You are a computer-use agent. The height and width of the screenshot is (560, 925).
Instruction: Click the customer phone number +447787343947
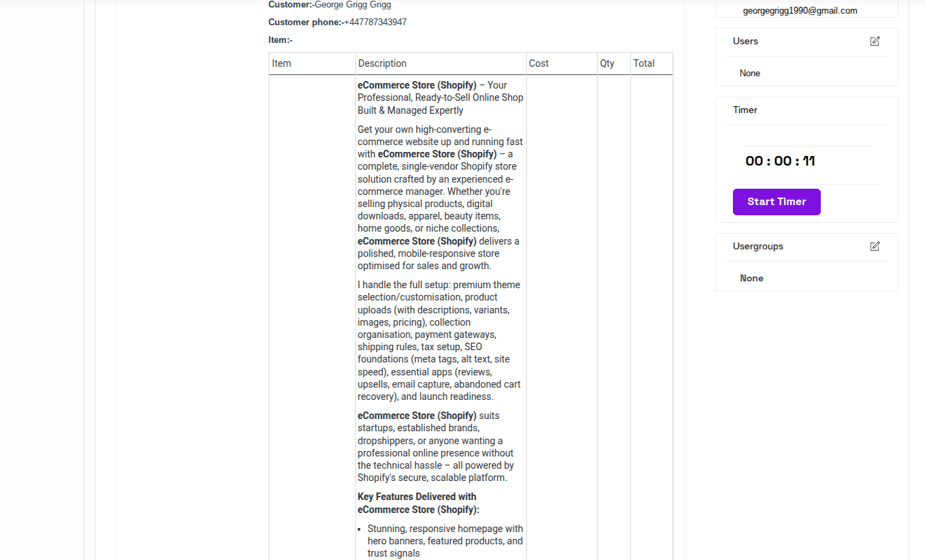click(375, 22)
